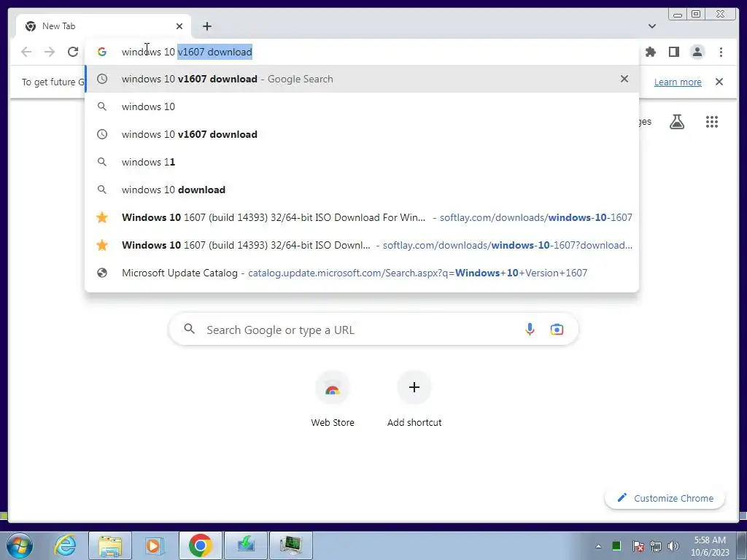Viewport: 747px width, 560px height.
Task: Click the green square tray icon
Action: point(616,545)
